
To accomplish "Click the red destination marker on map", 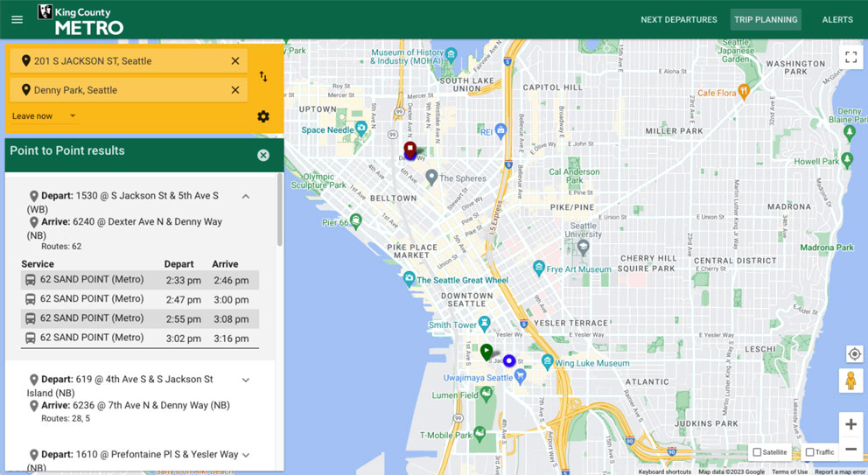I will point(409,150).
